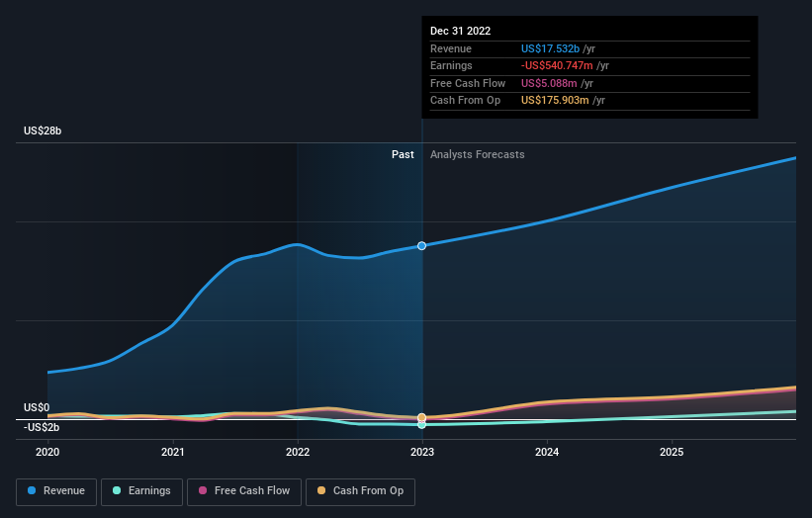Click the -US$2b y-axis label
The height and width of the screenshot is (518, 812).
click(x=42, y=427)
